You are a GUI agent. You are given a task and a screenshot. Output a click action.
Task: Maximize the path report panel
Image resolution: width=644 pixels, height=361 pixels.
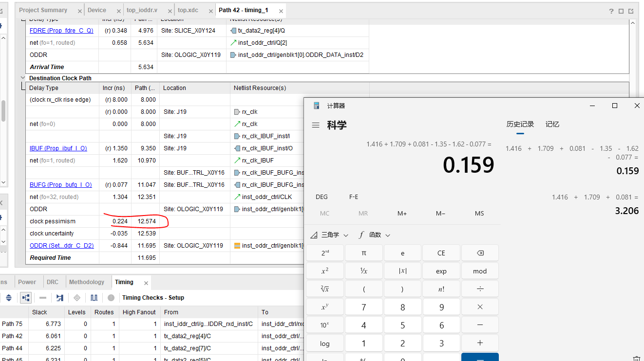coord(621,11)
